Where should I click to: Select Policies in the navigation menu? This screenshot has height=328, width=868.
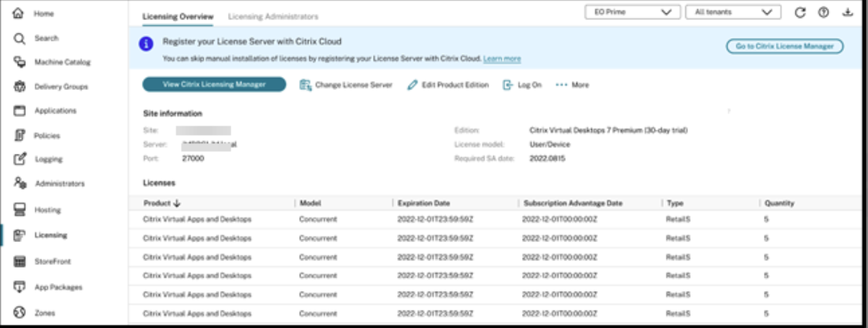47,135
